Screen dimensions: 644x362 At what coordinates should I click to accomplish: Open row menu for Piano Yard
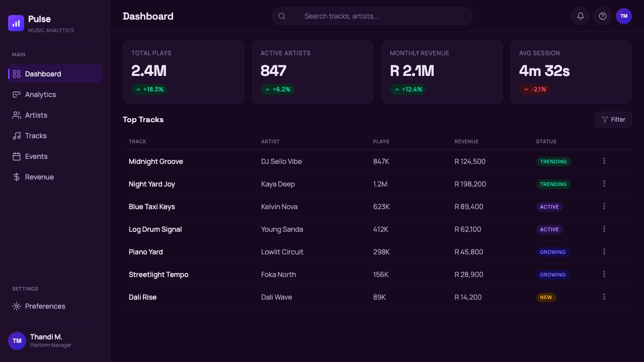coord(604,252)
